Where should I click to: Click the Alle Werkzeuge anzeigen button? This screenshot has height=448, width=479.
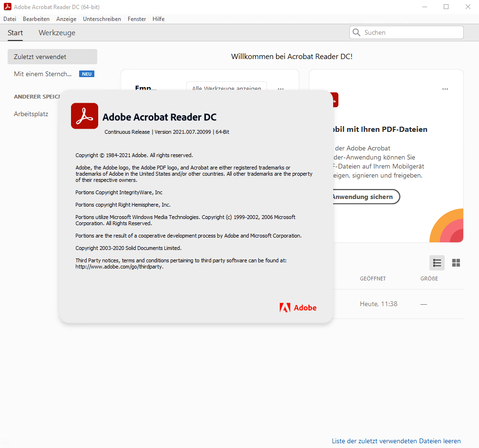226,90
